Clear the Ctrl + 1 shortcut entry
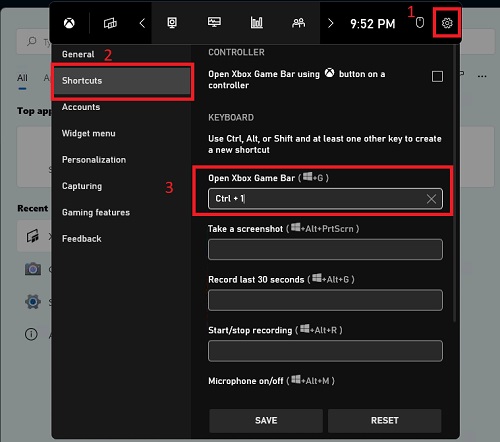 431,199
